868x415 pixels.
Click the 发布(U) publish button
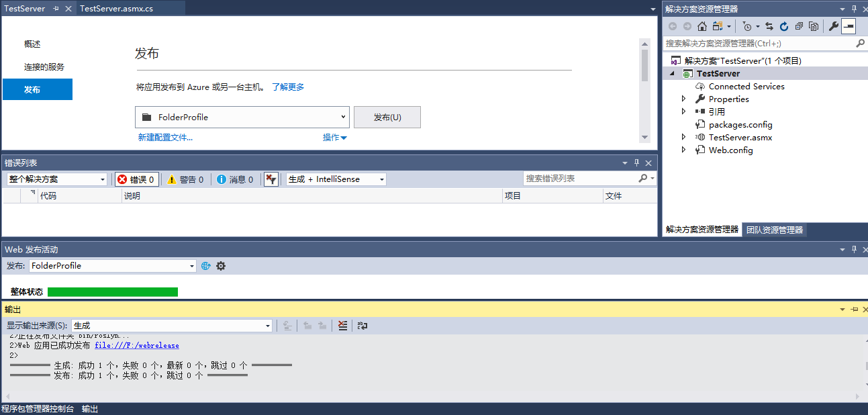pyautogui.click(x=387, y=117)
